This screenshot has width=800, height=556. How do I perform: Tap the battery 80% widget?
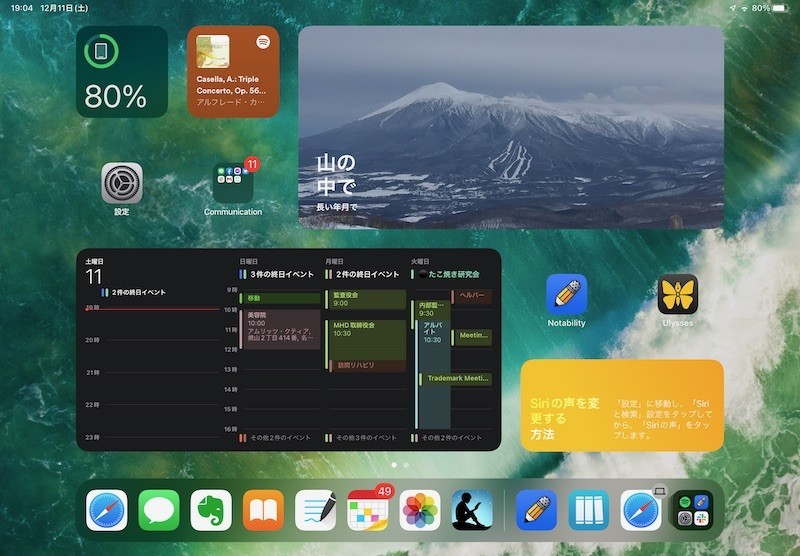click(122, 72)
